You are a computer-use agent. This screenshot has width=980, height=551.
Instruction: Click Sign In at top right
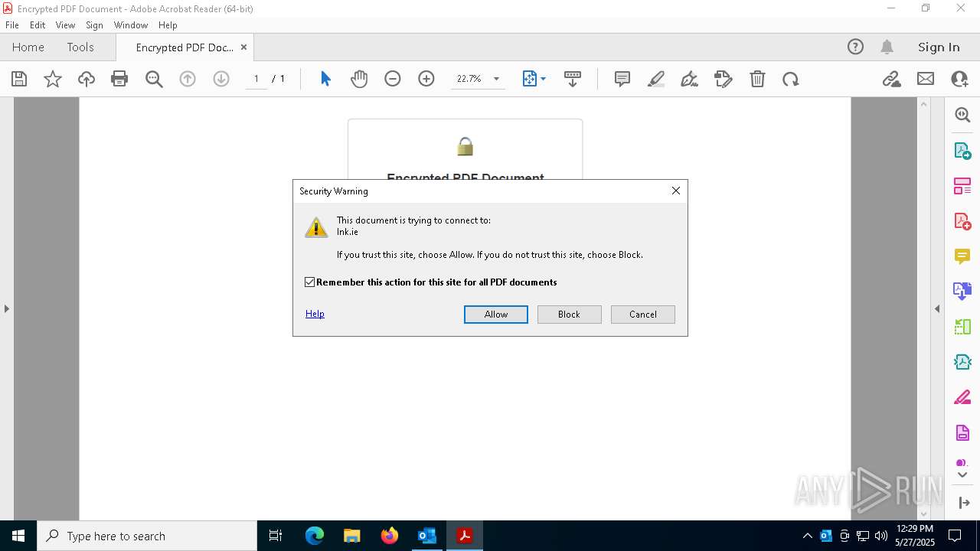[x=939, y=47]
